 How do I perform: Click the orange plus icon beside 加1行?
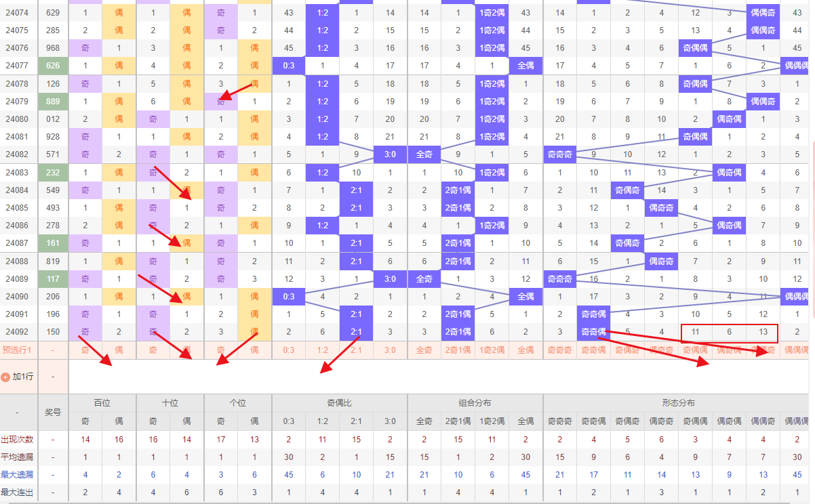tap(5, 377)
